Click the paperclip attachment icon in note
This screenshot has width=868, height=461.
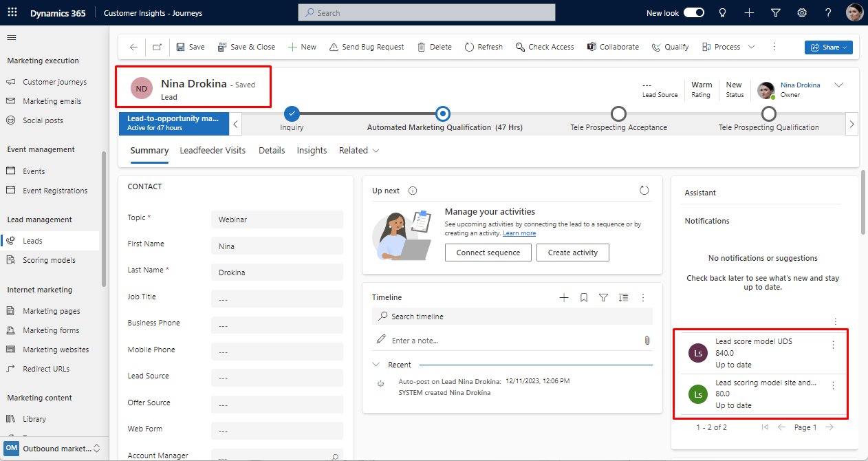pos(647,340)
